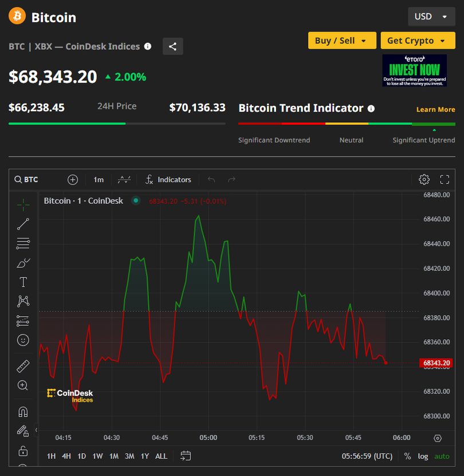This screenshot has width=464, height=476.
Task: Select the trend line drawing tool
Action: pyautogui.click(x=23, y=224)
